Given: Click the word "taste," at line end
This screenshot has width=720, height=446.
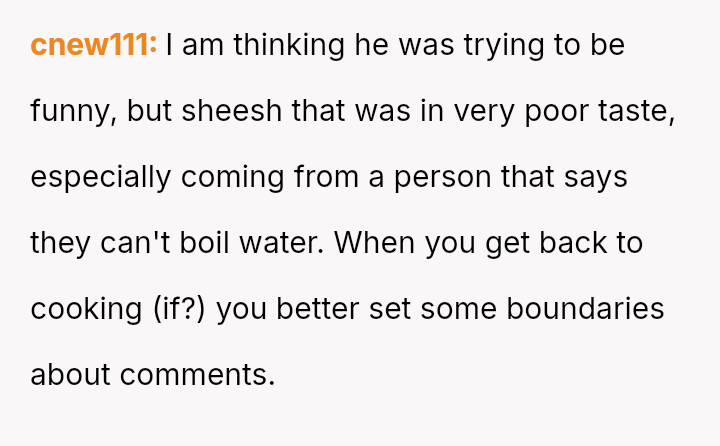Looking at the screenshot, I should pos(636,113).
